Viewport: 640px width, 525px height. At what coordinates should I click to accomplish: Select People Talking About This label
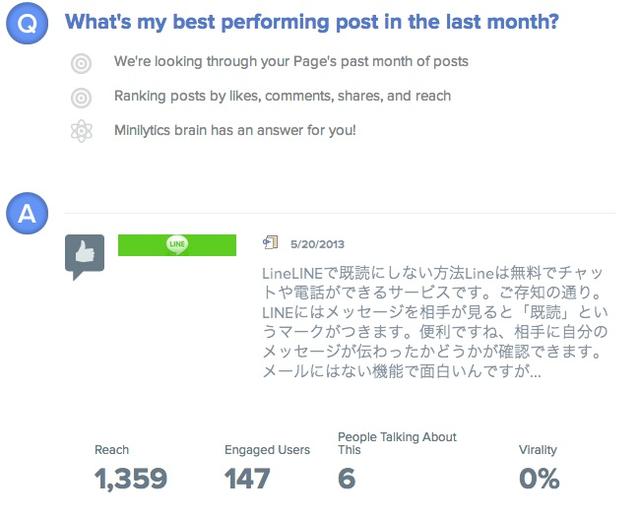pyautogui.click(x=397, y=443)
